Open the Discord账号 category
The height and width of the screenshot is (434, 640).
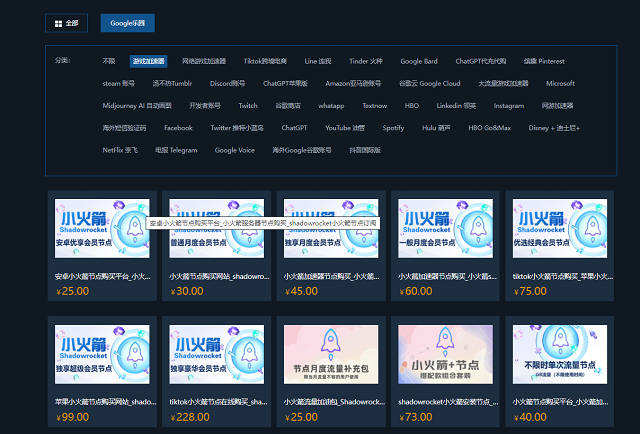pyautogui.click(x=228, y=83)
